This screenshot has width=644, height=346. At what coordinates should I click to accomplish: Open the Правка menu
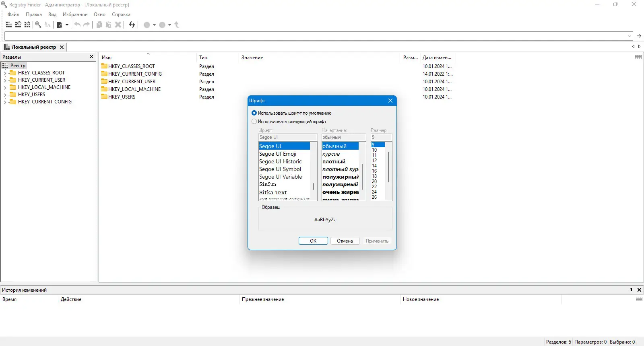click(x=34, y=14)
